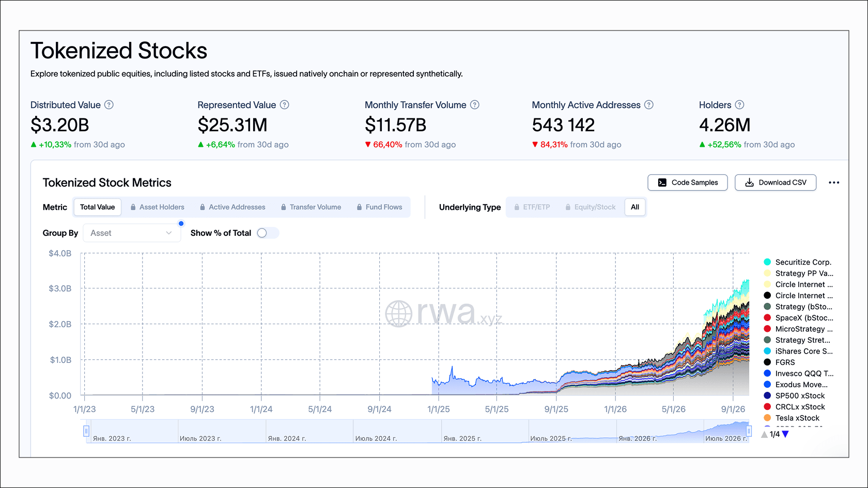
Task: Switch to Active Addresses metric tab
Action: pyautogui.click(x=233, y=207)
